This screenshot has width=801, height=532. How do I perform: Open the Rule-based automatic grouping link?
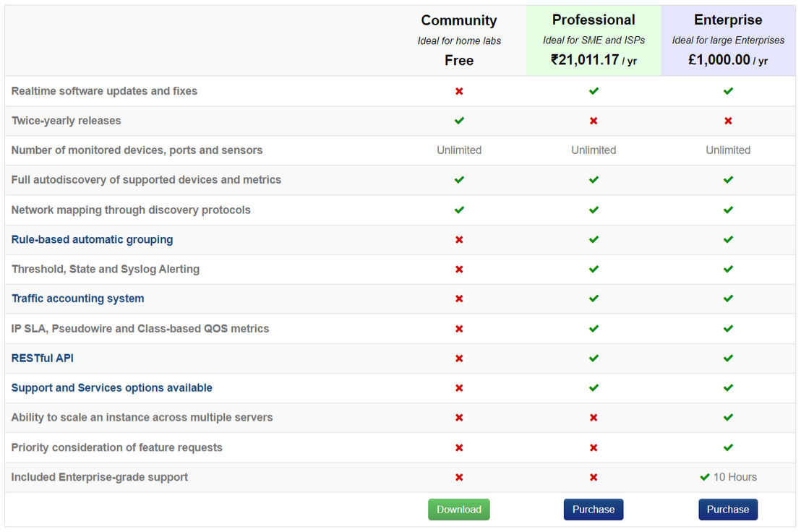tap(92, 239)
